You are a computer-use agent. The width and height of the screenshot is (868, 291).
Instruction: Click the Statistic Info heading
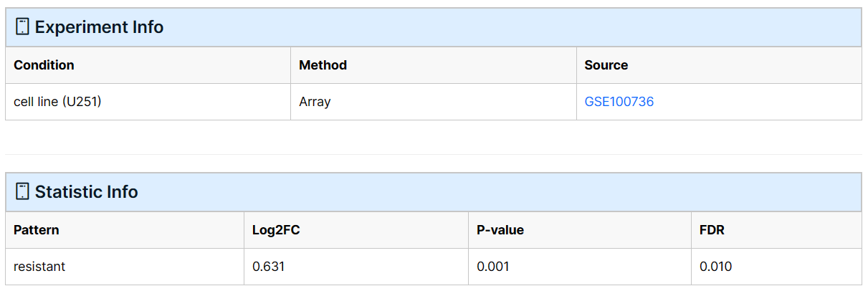(x=87, y=192)
